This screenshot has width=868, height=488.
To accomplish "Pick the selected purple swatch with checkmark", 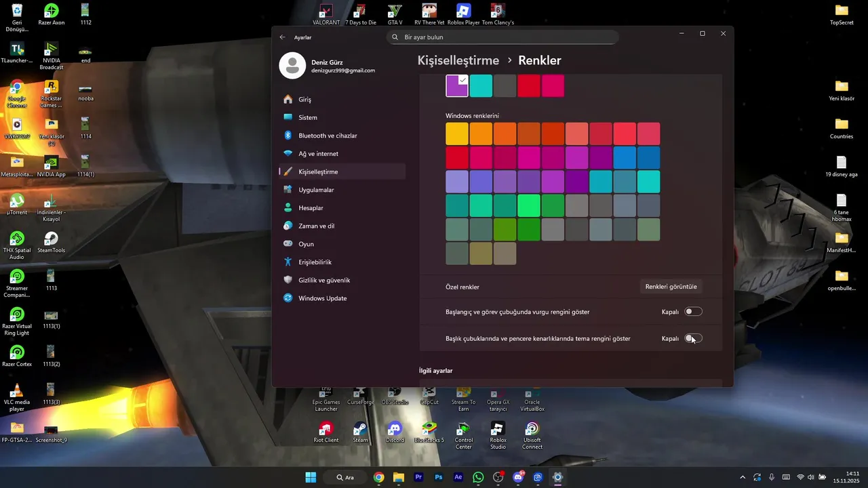I will point(457,86).
